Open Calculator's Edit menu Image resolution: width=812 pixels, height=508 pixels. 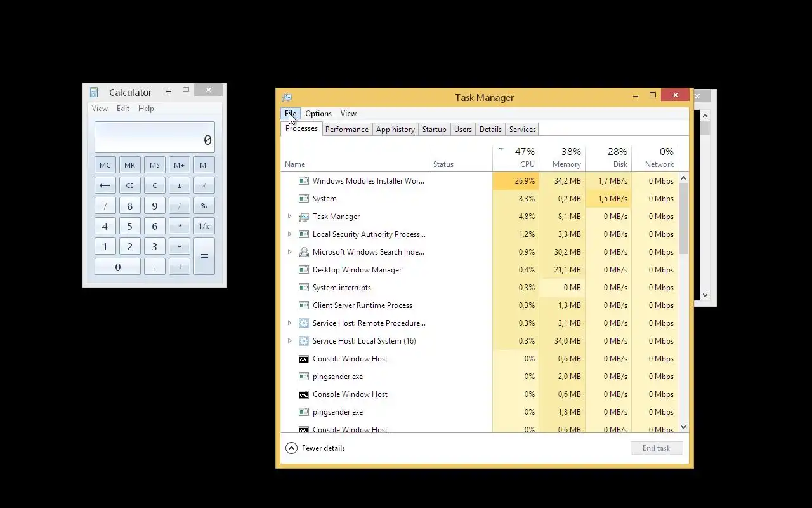pos(123,109)
